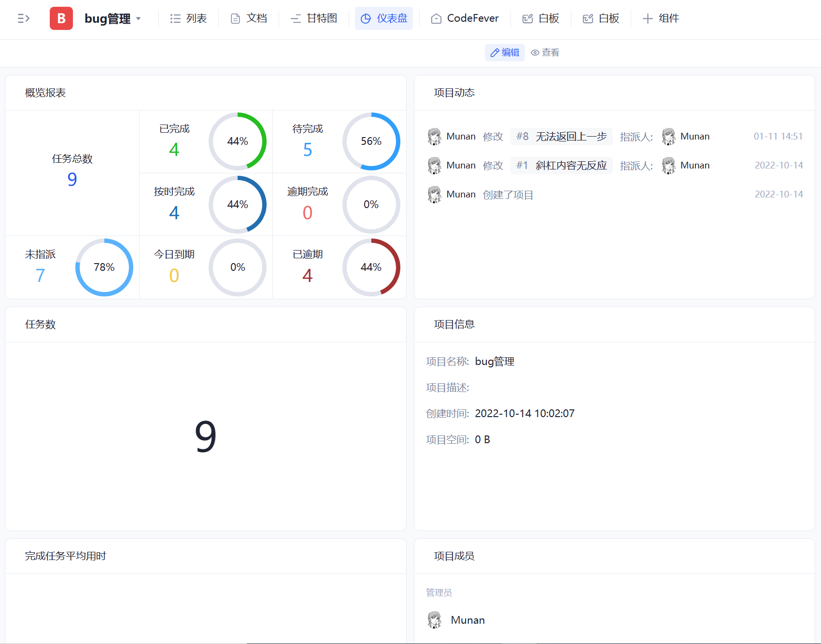The height and width of the screenshot is (644, 821).
Task: Click the plus icon to add 组件
Action: (648, 18)
